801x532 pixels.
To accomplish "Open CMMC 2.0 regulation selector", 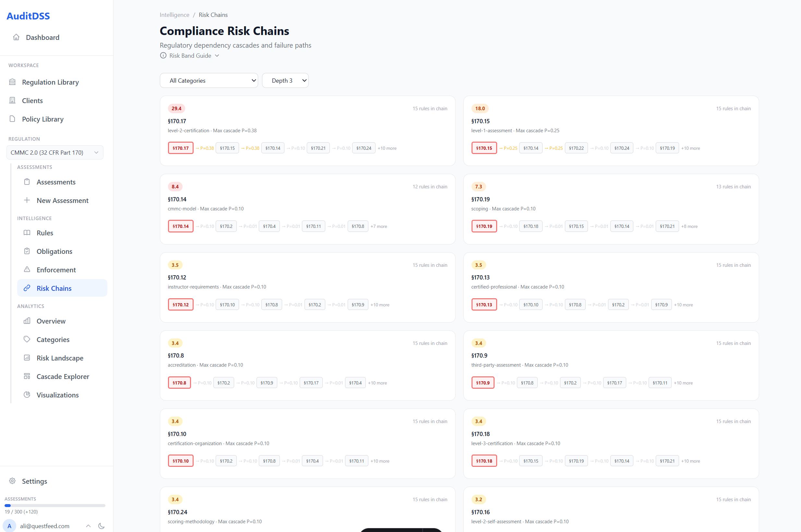I will coord(55,152).
